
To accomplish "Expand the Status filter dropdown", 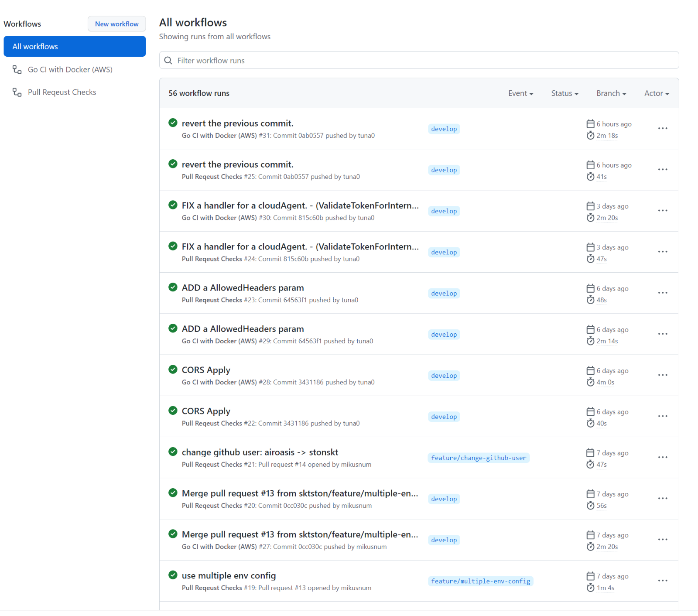I will (x=565, y=93).
